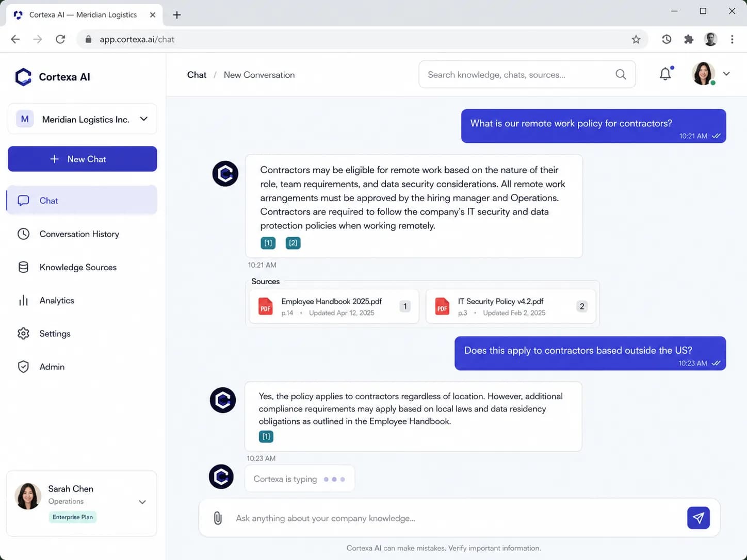
Task: Open the Admin section
Action: pyautogui.click(x=82, y=367)
